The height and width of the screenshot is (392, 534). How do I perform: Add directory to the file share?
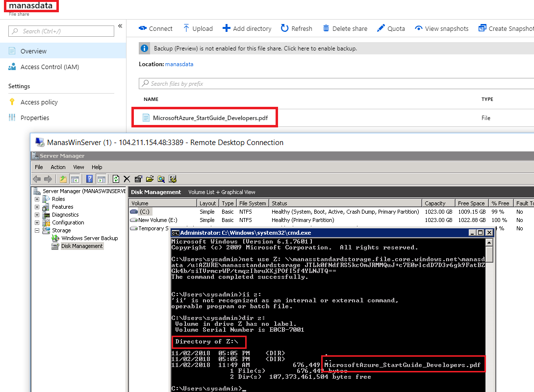click(247, 28)
